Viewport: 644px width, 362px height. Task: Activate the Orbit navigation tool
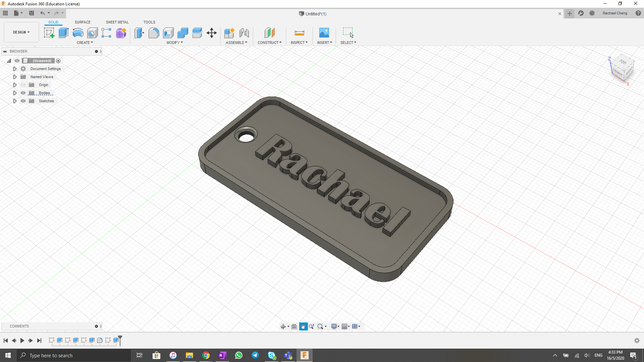[x=283, y=326]
